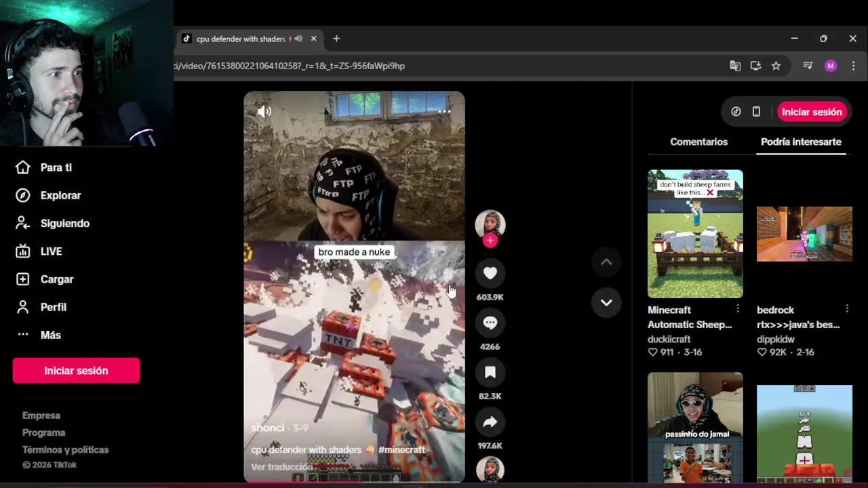
Task: Mute the video with the speaker icon
Action: [264, 112]
